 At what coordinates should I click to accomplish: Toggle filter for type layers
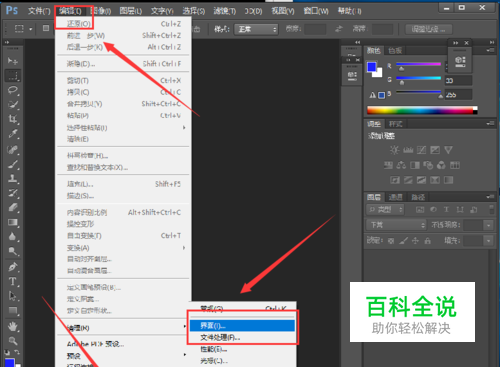click(x=446, y=209)
